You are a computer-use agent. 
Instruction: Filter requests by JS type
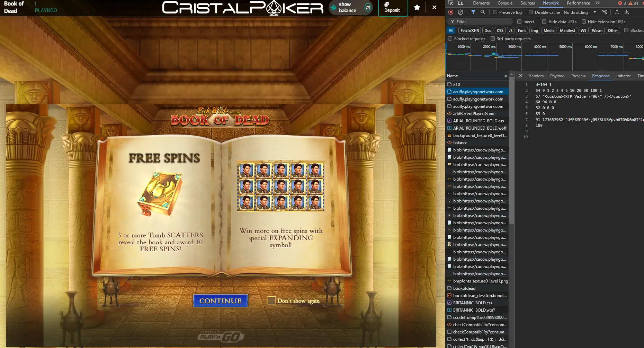(510, 31)
